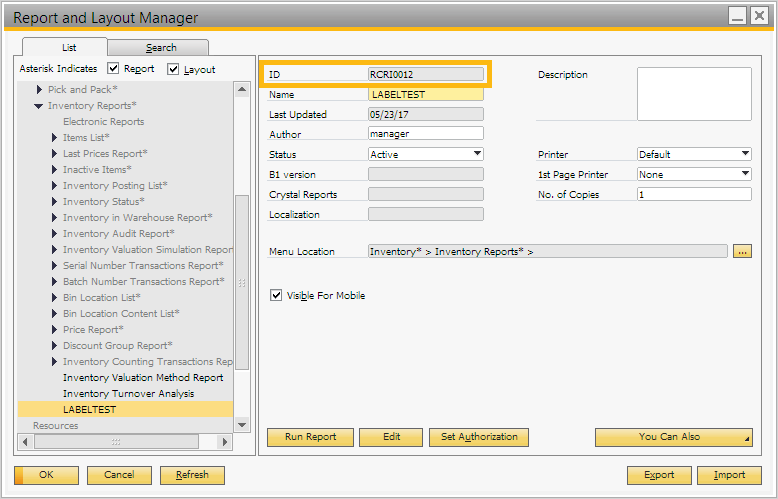Click the Menu Location browse ellipsis button
Image resolution: width=778 pixels, height=499 pixels.
pos(741,252)
